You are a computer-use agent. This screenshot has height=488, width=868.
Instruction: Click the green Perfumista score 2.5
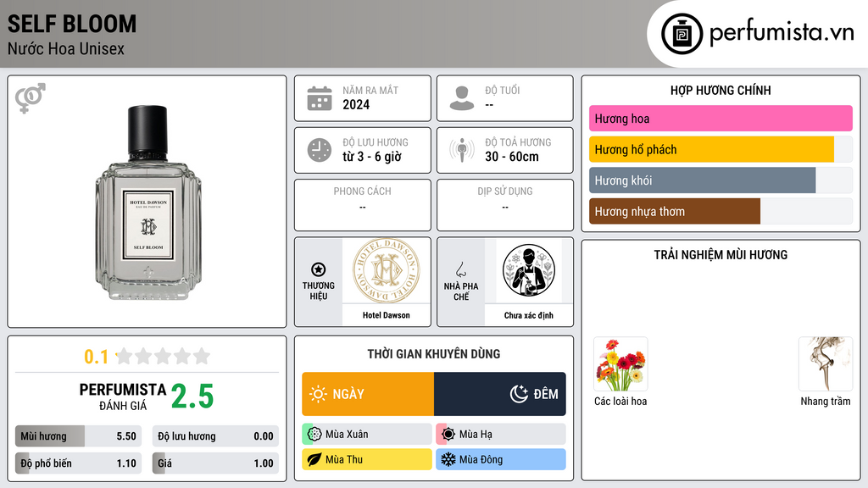point(192,396)
